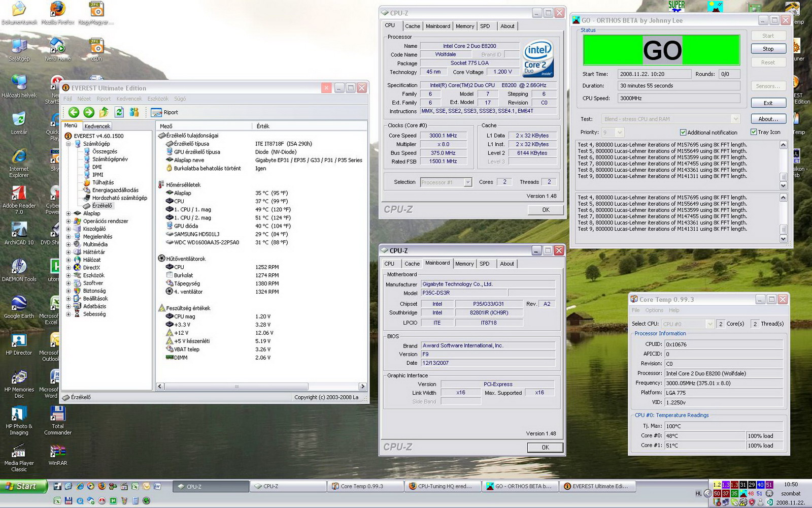This screenshot has height=508, width=812.
Task: Select Összegzés in EVEREST tree
Action: pos(105,151)
